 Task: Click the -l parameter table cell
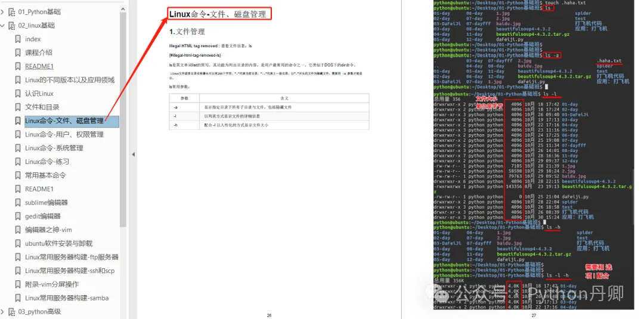pos(184,116)
